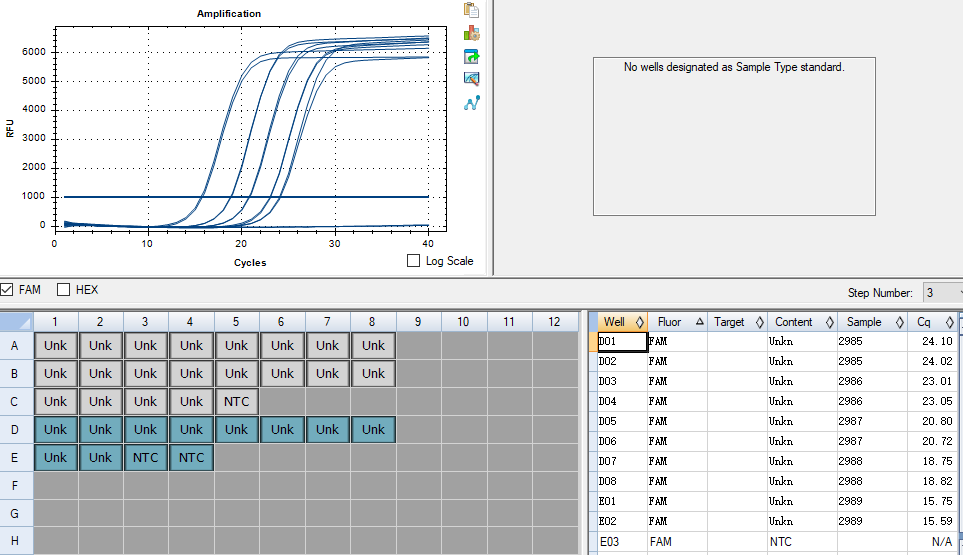Select the E03 NTC row in table
Screen dimensions: 963x555
[x=777, y=541]
